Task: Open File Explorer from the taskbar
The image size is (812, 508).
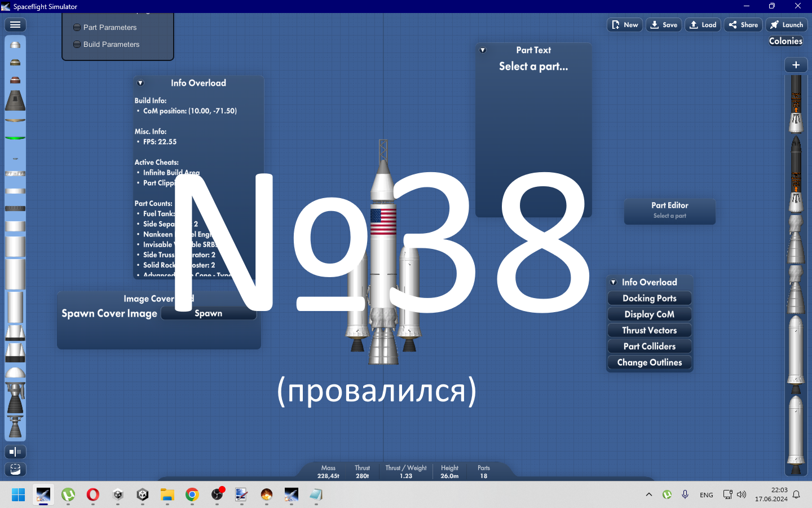Action: tap(167, 495)
